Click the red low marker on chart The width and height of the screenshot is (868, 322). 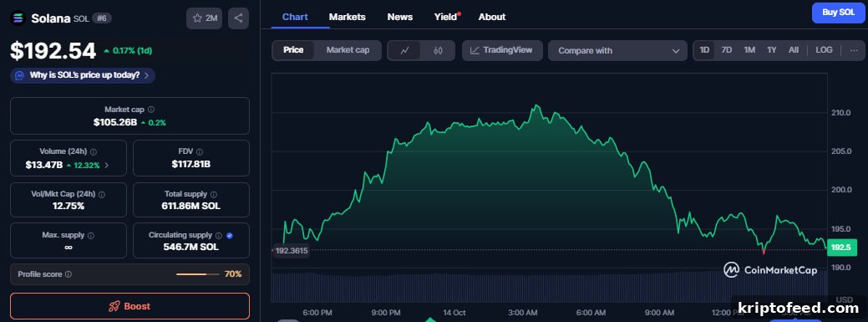tap(764, 252)
